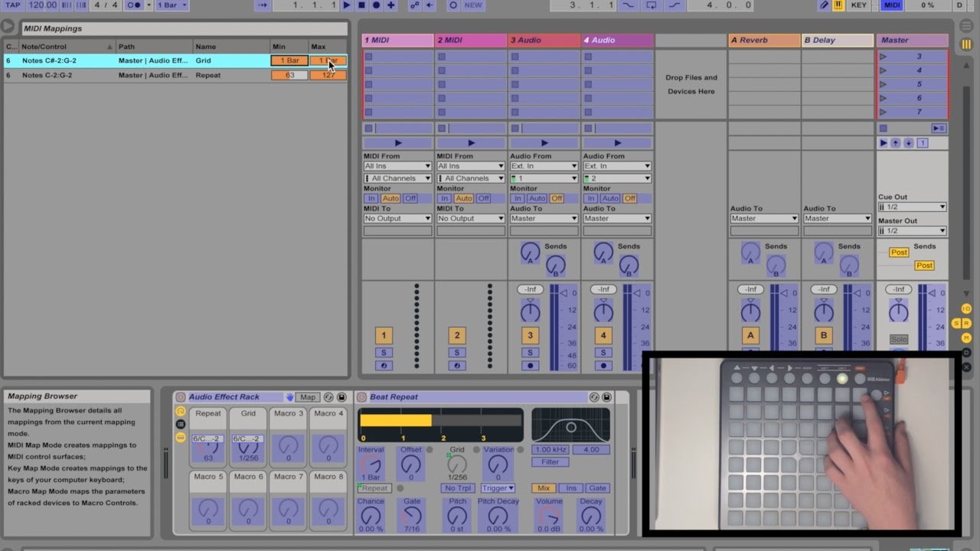
Task: Click the TAP tempo button
Action: pyautogui.click(x=13, y=5)
